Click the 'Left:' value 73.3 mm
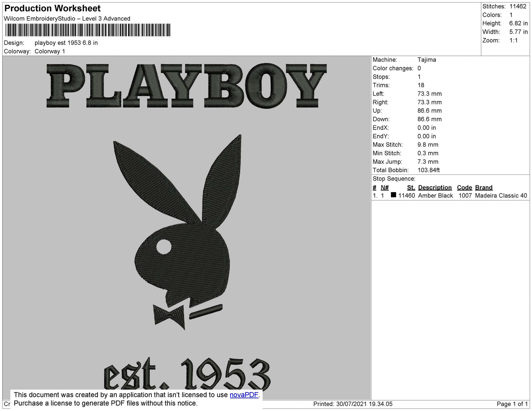The image size is (532, 411). [x=430, y=93]
